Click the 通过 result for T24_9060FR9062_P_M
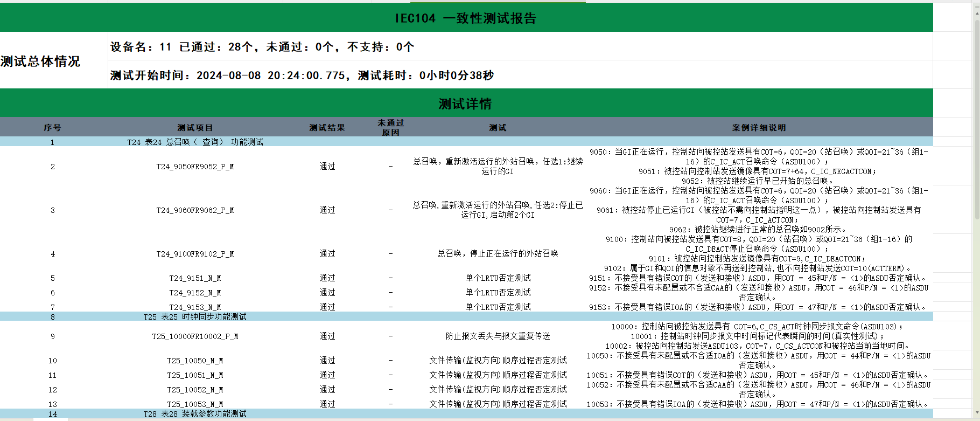This screenshot has height=421, width=980. (327, 210)
